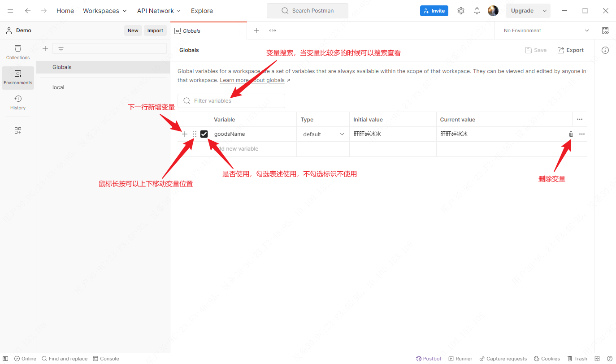Open the environment quick look icon
The height and width of the screenshot is (364, 616).
pyautogui.click(x=605, y=30)
